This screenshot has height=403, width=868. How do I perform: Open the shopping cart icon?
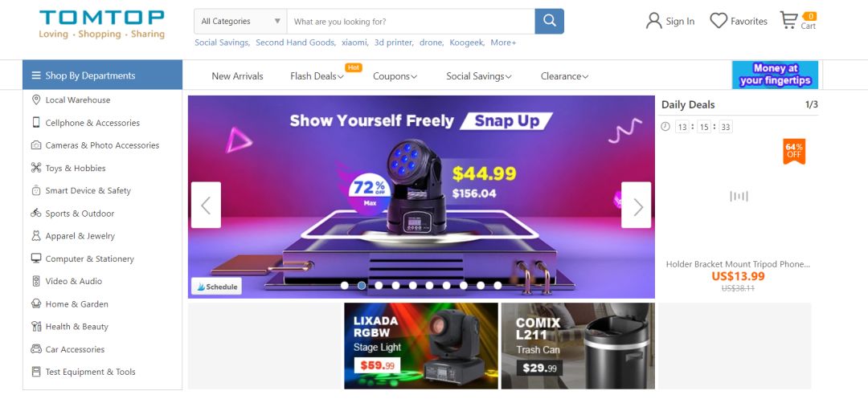tap(788, 20)
